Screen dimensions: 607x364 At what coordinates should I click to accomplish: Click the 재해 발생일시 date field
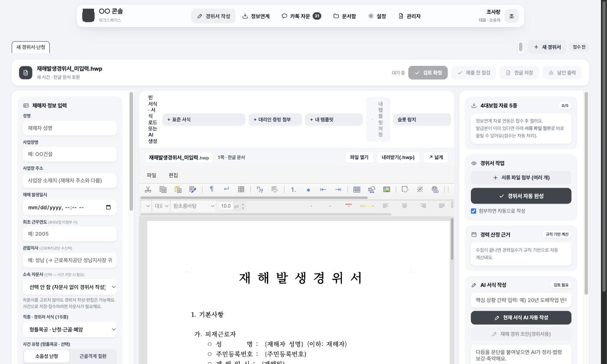[x=70, y=207]
